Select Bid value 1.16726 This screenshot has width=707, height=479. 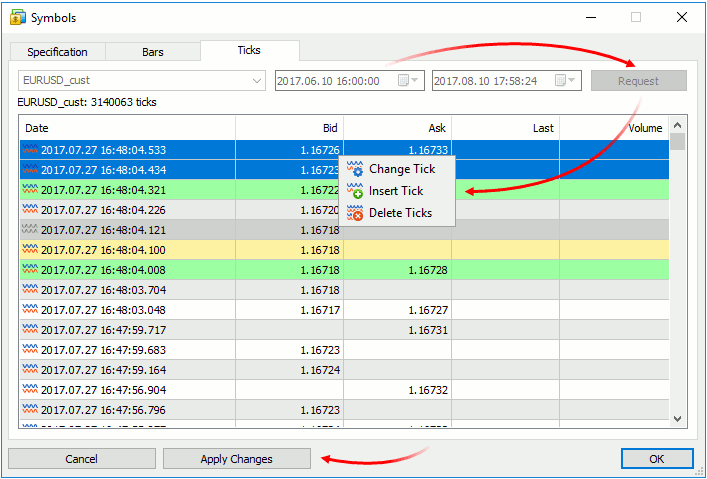point(320,150)
